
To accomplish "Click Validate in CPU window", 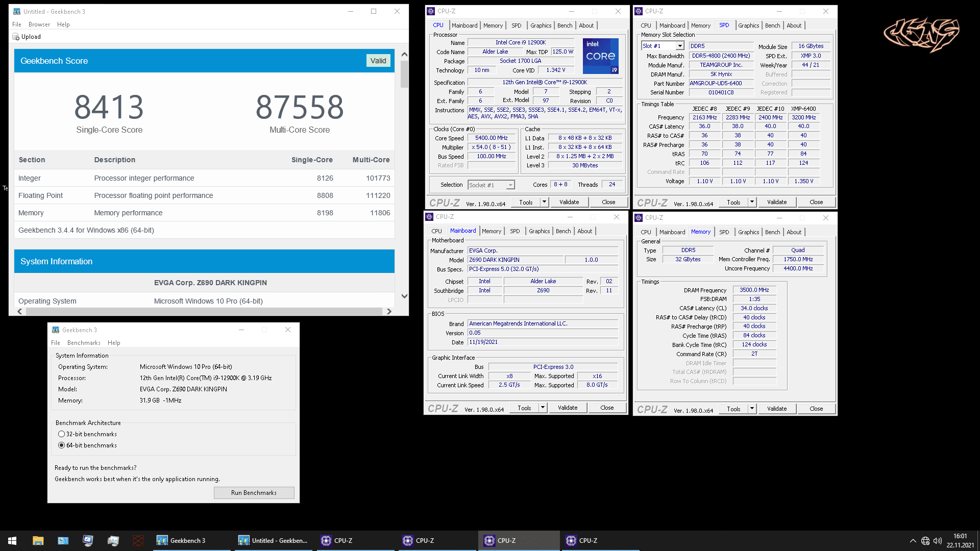I will [x=569, y=203].
